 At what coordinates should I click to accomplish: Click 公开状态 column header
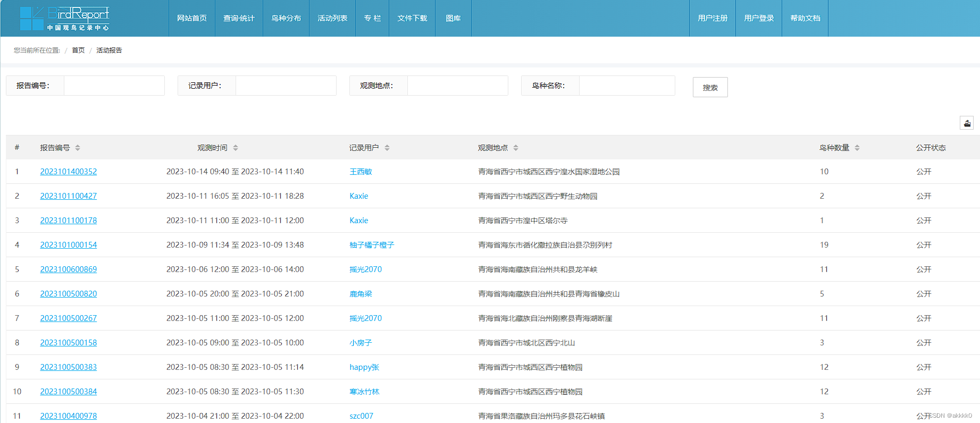click(931, 148)
